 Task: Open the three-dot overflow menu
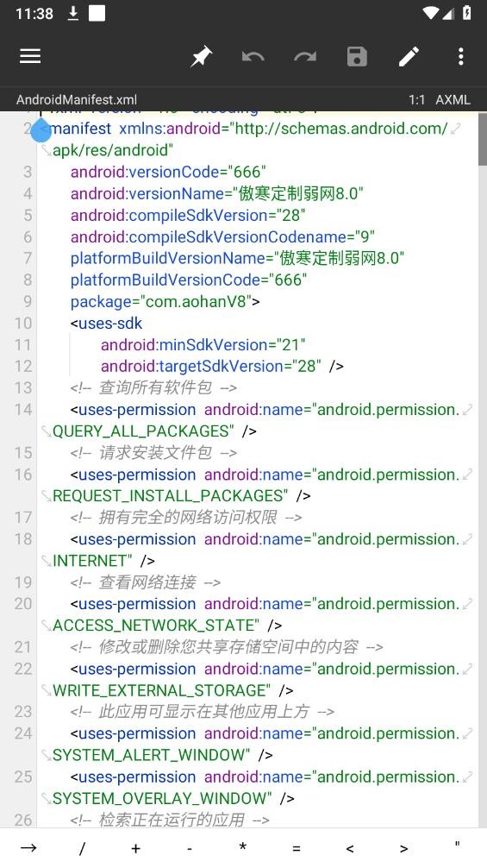coord(461,56)
